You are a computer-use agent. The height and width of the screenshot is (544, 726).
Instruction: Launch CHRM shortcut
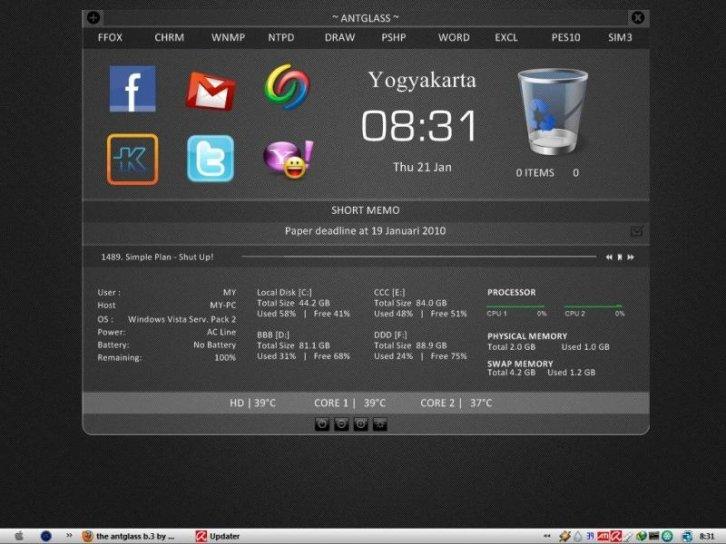point(169,38)
